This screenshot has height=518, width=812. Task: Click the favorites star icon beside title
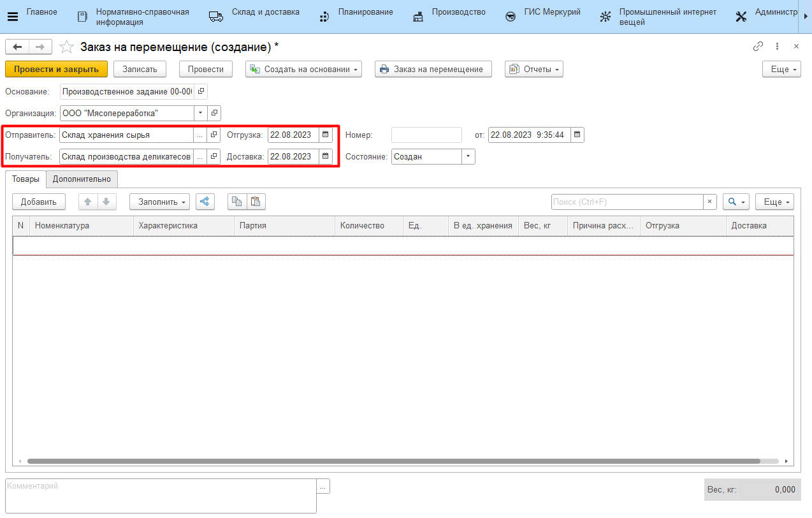click(x=66, y=47)
